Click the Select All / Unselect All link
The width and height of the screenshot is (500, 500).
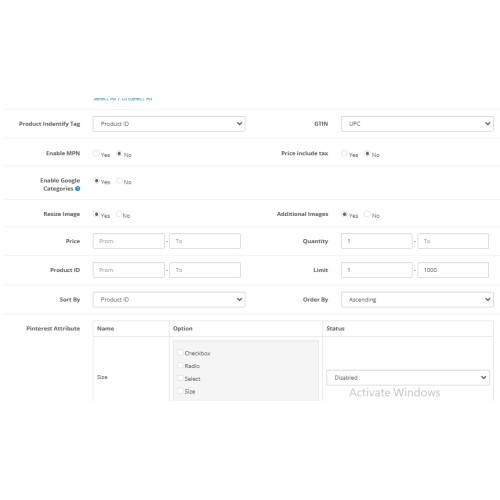[x=123, y=99]
